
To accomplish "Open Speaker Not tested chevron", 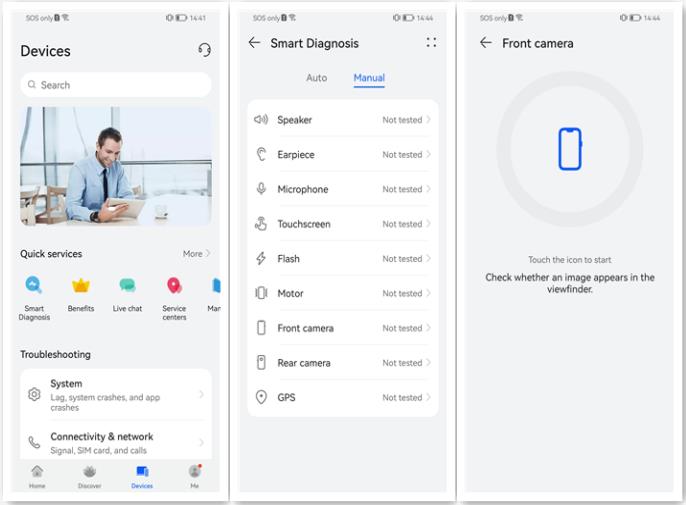I will point(428,119).
